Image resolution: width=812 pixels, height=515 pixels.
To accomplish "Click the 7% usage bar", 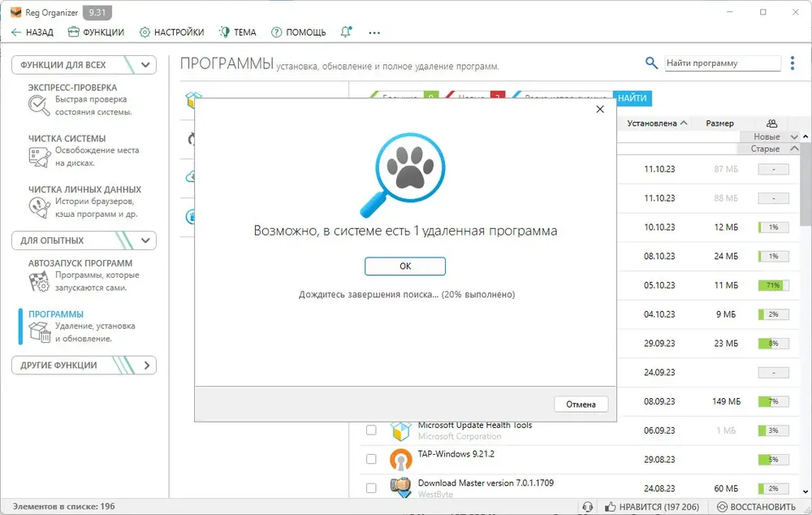I will pyautogui.click(x=773, y=401).
